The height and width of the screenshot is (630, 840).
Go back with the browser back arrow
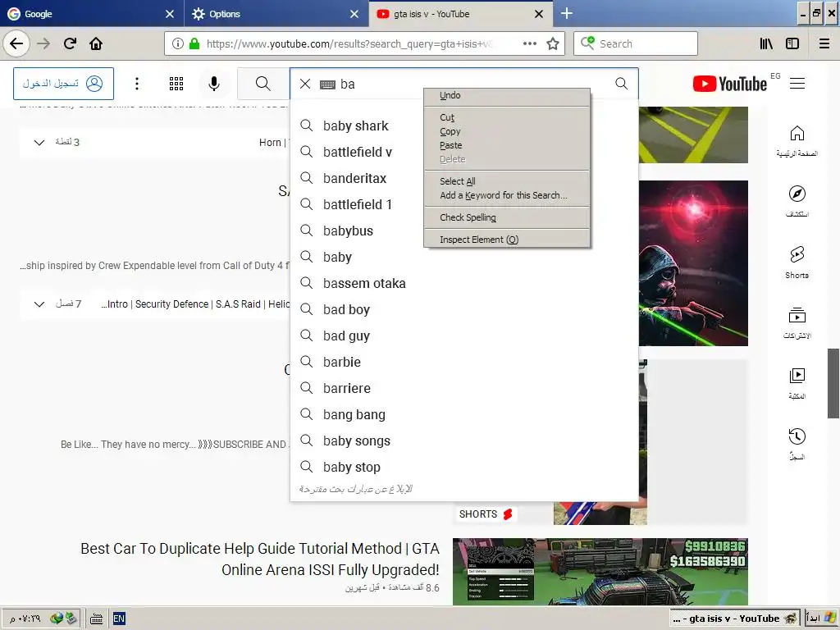point(16,43)
